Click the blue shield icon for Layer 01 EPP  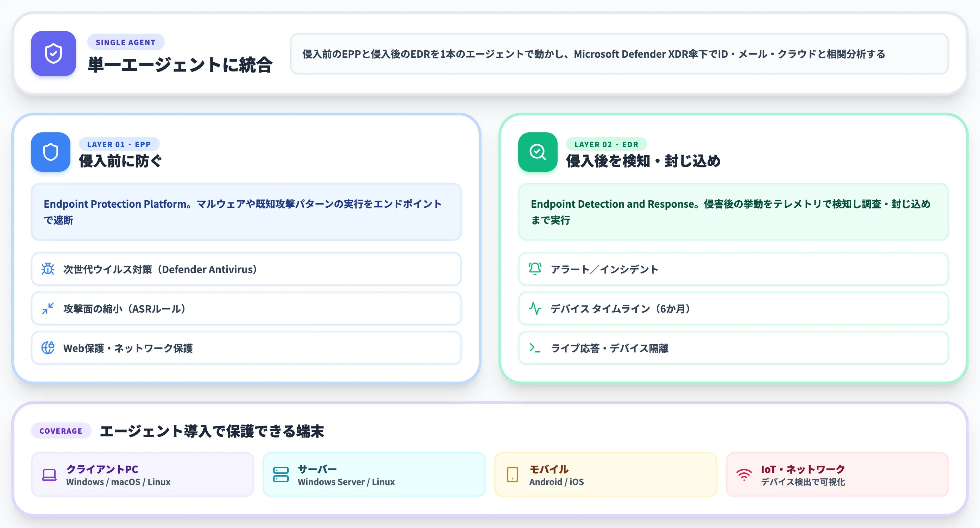[51, 152]
